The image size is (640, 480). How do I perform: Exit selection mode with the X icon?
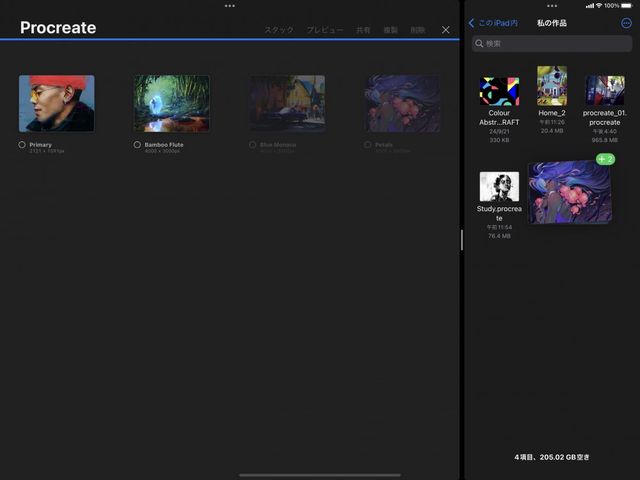[446, 30]
